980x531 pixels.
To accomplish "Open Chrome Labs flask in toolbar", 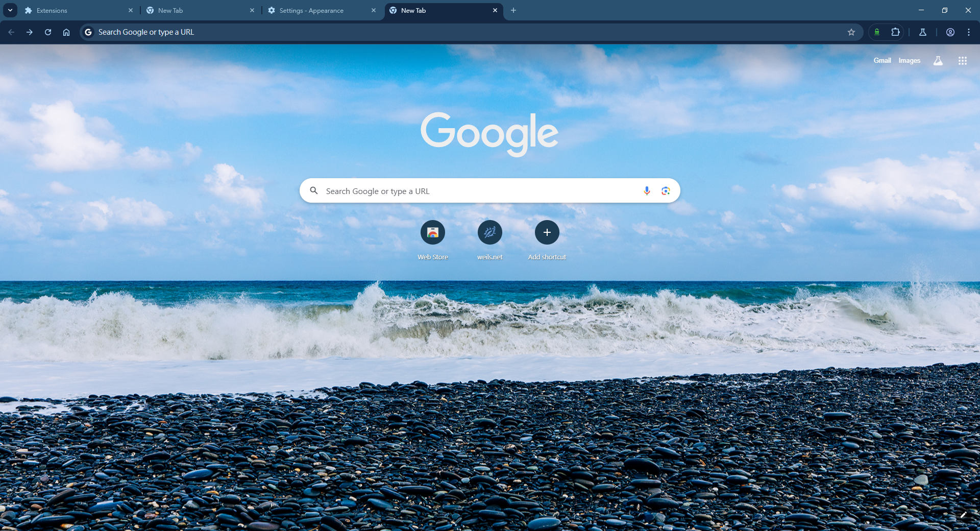I will click(922, 32).
